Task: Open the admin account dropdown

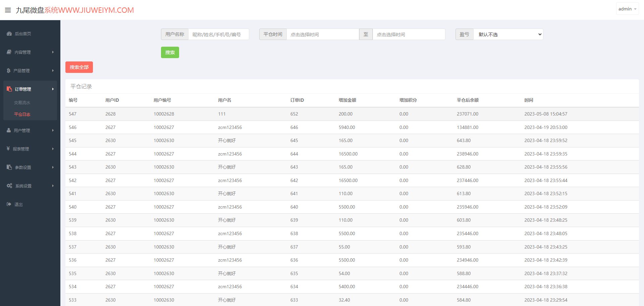Action: click(627, 9)
